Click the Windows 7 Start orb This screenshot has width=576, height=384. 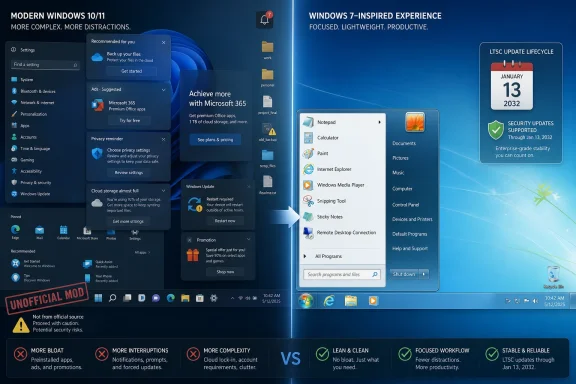pyautogui.click(x=306, y=301)
